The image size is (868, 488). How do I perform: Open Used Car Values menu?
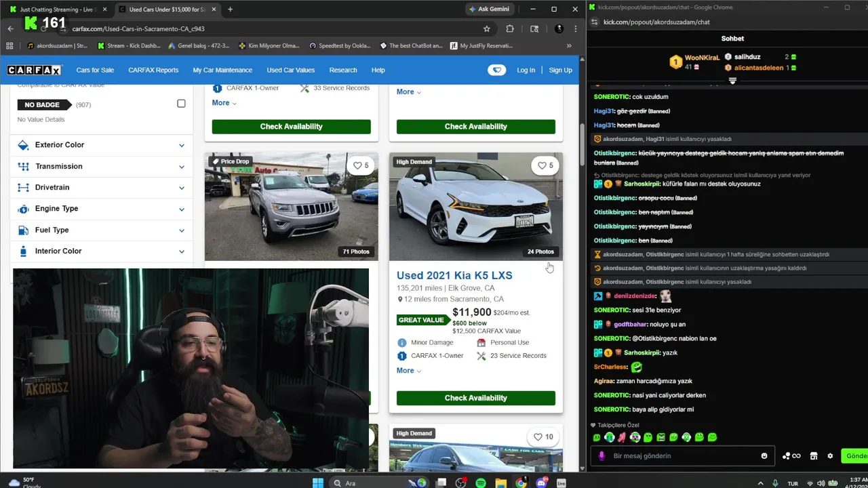click(x=291, y=70)
